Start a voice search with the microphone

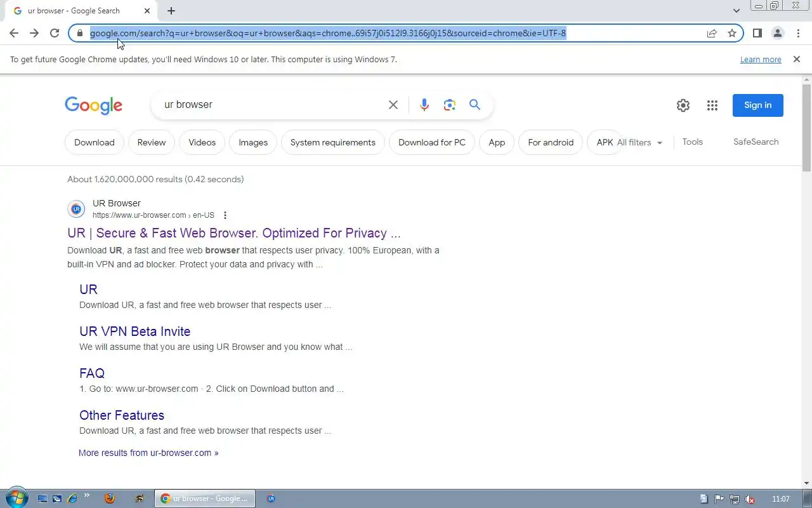[x=424, y=105]
